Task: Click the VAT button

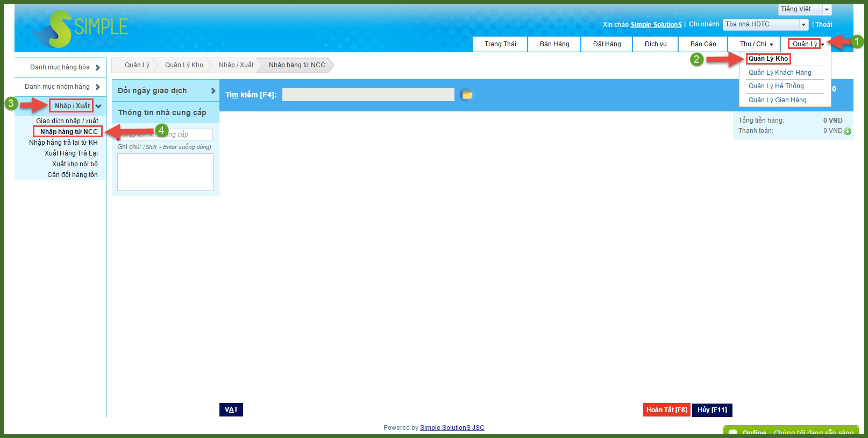Action: 231,409
